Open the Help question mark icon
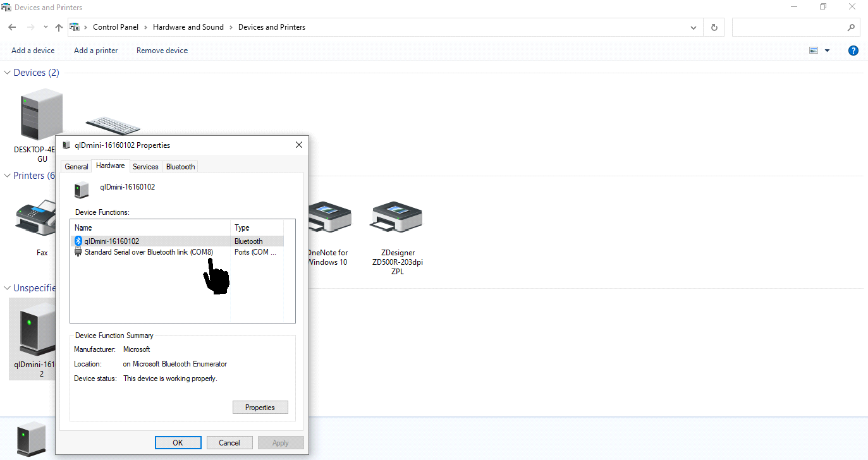Image resolution: width=868 pixels, height=460 pixels. 853,51
